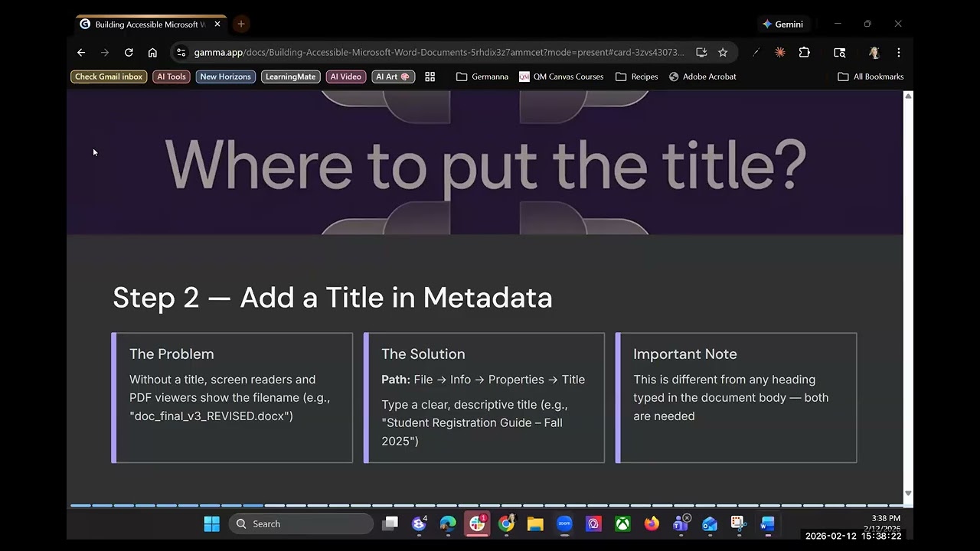This screenshot has height=551, width=980.
Task: Open the Xbox app from taskbar
Action: pyautogui.click(x=622, y=524)
